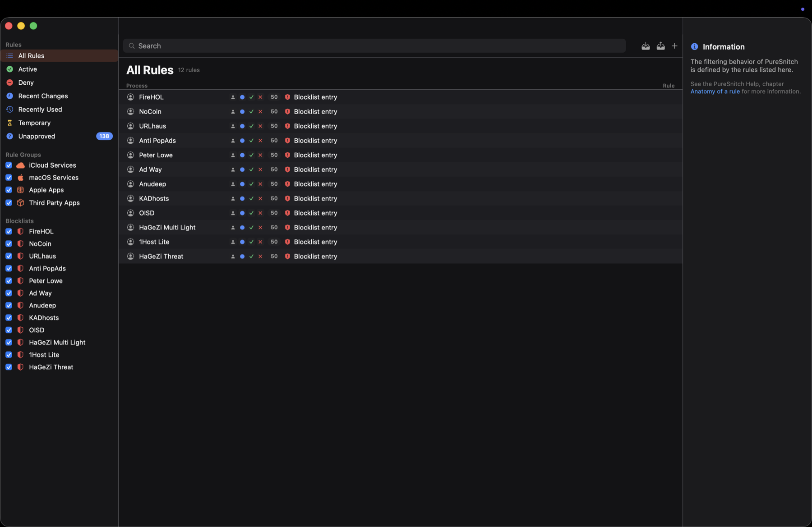Click the FireHOL rule process icon
Viewport: 812px width, 527px height.
click(x=130, y=97)
